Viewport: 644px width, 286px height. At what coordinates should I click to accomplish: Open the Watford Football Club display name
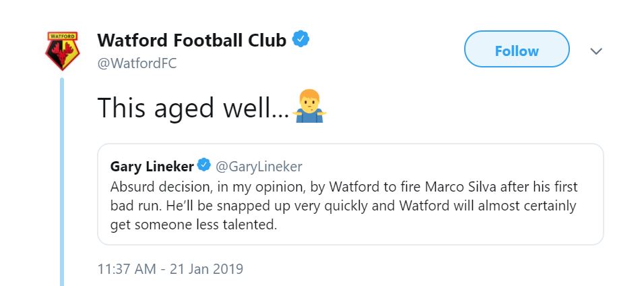192,40
